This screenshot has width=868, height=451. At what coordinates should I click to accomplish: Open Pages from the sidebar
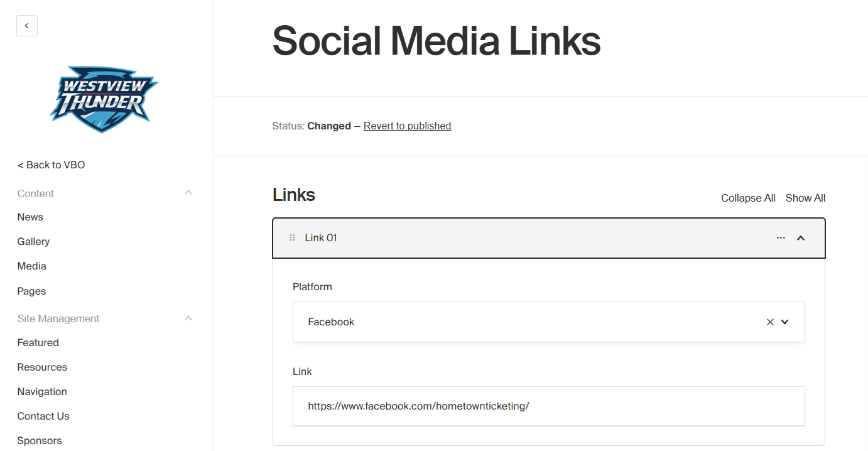click(x=32, y=291)
